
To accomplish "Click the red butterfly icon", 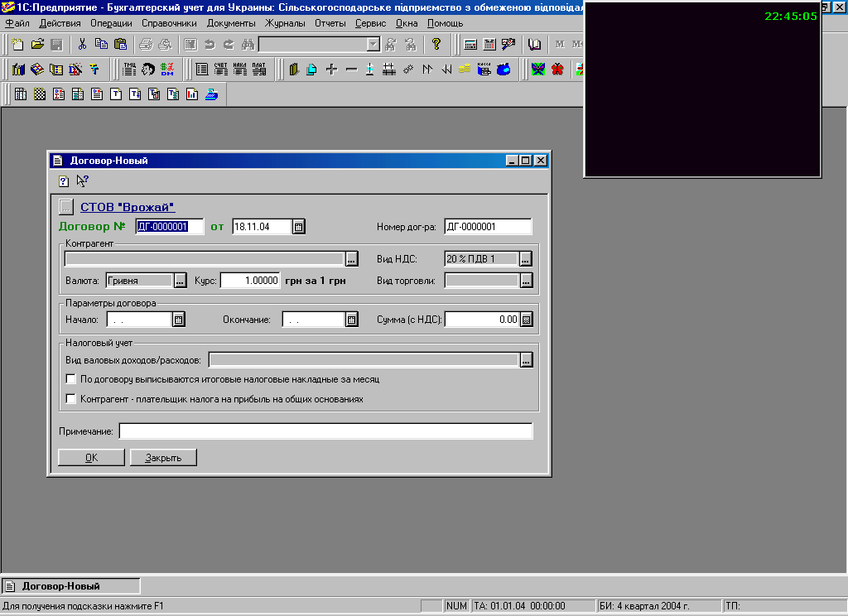I will [x=557, y=70].
